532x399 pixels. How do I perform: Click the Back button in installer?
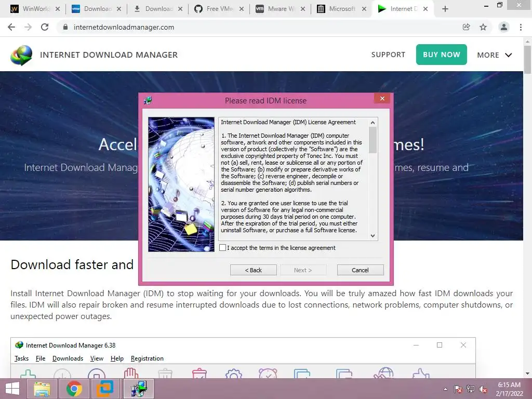click(x=254, y=270)
